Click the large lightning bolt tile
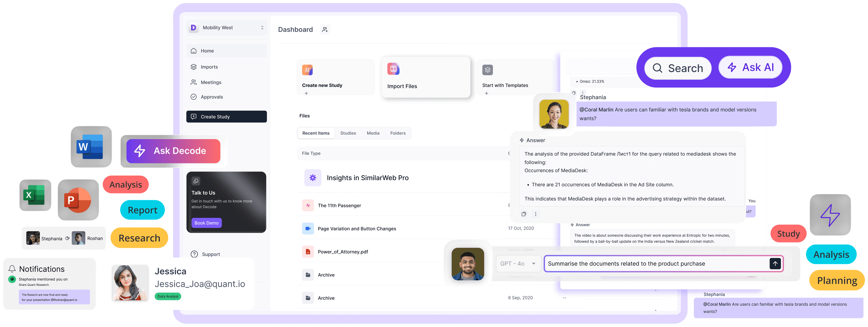The image size is (868, 327). click(830, 215)
